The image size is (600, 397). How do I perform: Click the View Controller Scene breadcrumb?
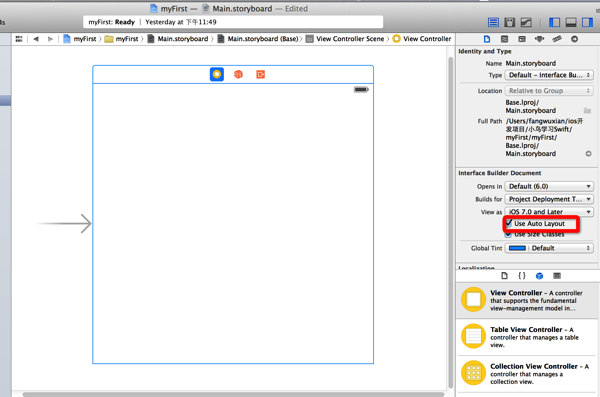[x=345, y=39]
